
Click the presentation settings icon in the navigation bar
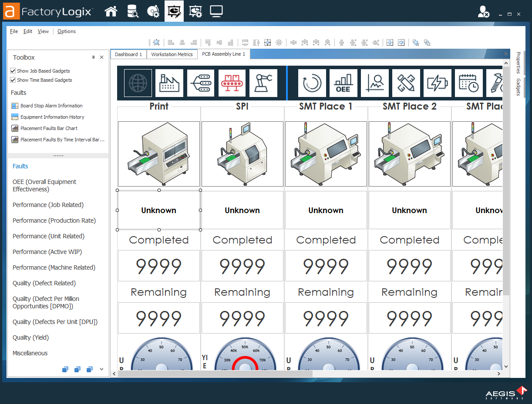point(195,11)
